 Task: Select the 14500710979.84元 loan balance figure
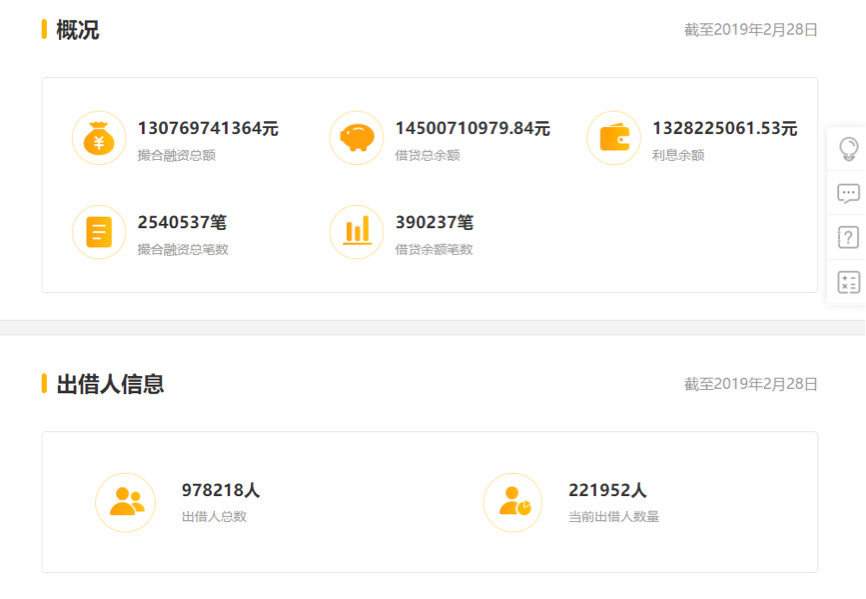[x=472, y=128]
